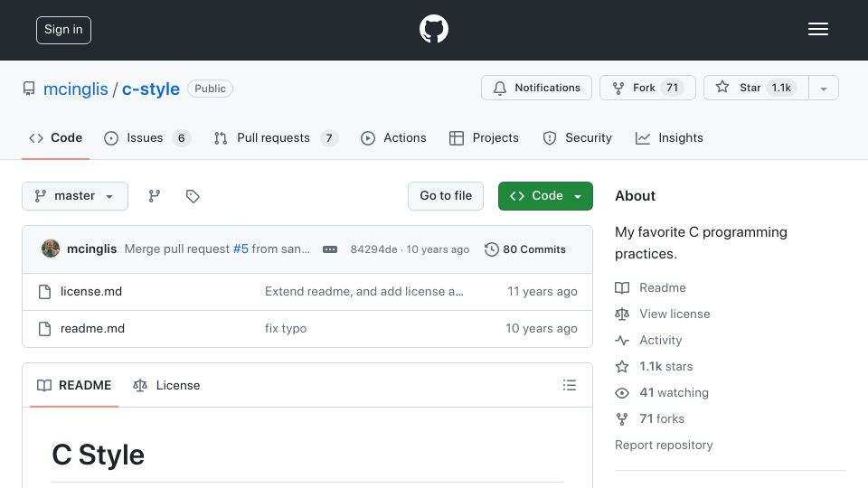Click the file icon beside readme.md
Screen dimensions: 868x488
pos(45,329)
